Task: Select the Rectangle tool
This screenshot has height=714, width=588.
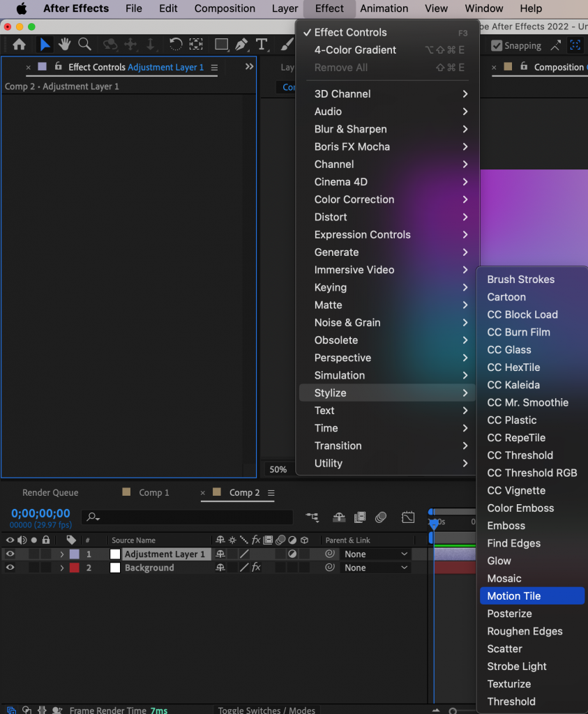Action: 221,45
